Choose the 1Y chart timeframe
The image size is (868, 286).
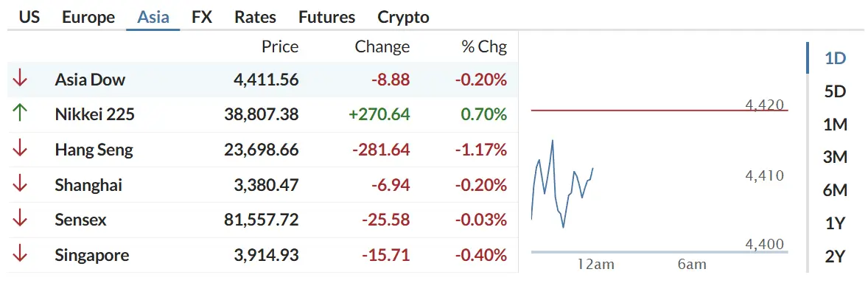(x=836, y=223)
